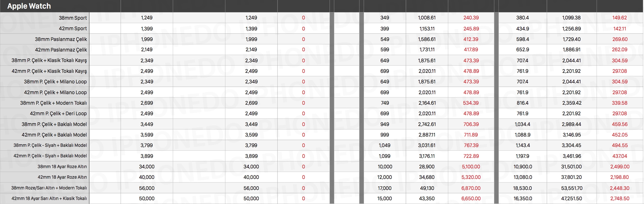The width and height of the screenshot is (644, 204).
Task: Select 38mm P. Çelik + Modern Tokalı label
Action: (53, 103)
